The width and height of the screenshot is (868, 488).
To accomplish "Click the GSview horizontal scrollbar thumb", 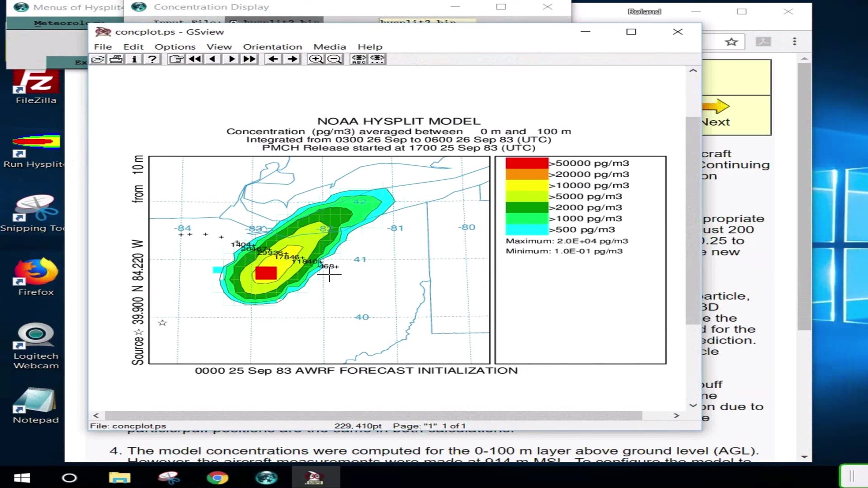I will pos(373,415).
